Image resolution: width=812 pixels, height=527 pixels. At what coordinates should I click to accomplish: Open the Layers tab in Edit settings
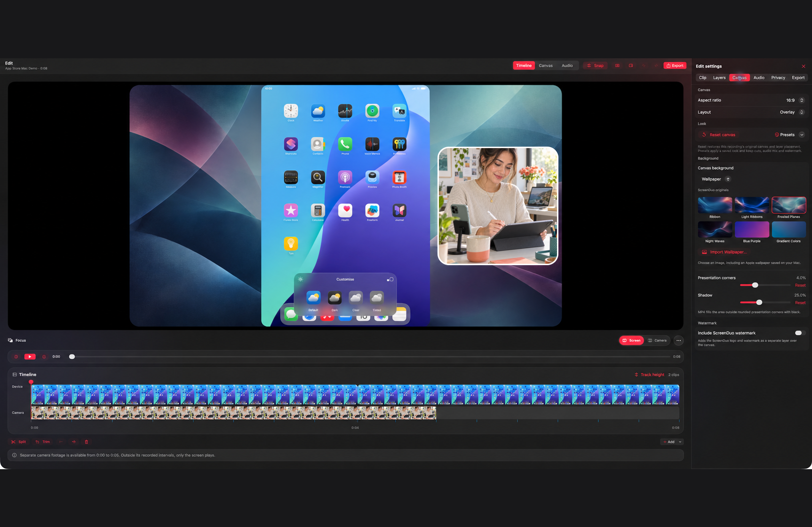click(719, 78)
